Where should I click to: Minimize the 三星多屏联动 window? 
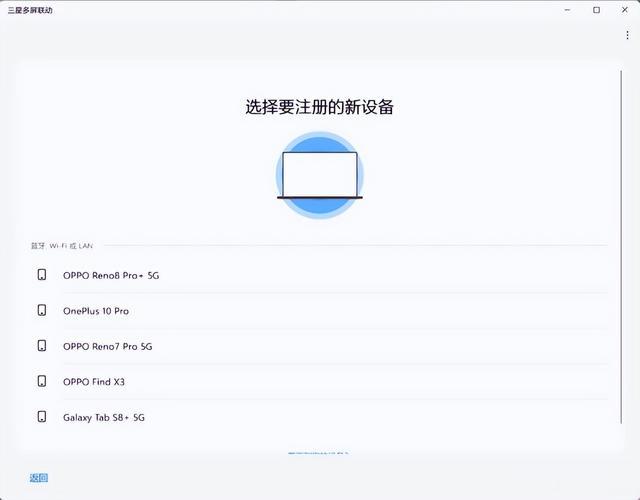point(567,10)
